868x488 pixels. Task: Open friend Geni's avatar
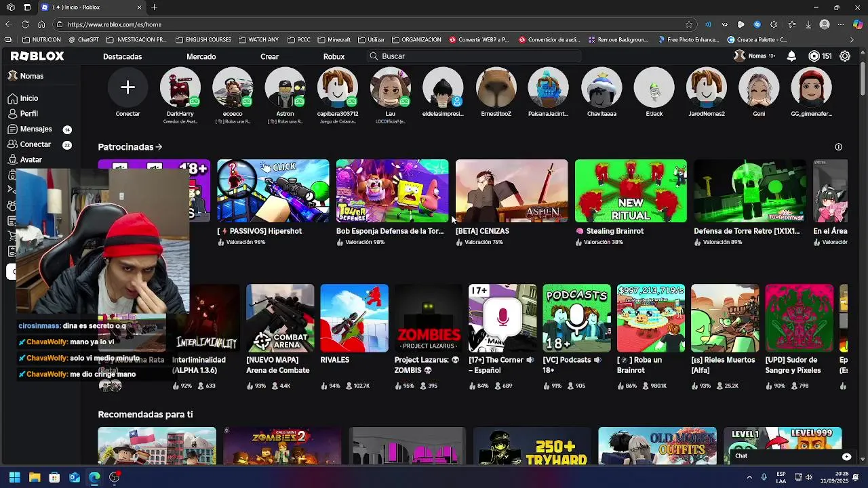[x=759, y=87]
